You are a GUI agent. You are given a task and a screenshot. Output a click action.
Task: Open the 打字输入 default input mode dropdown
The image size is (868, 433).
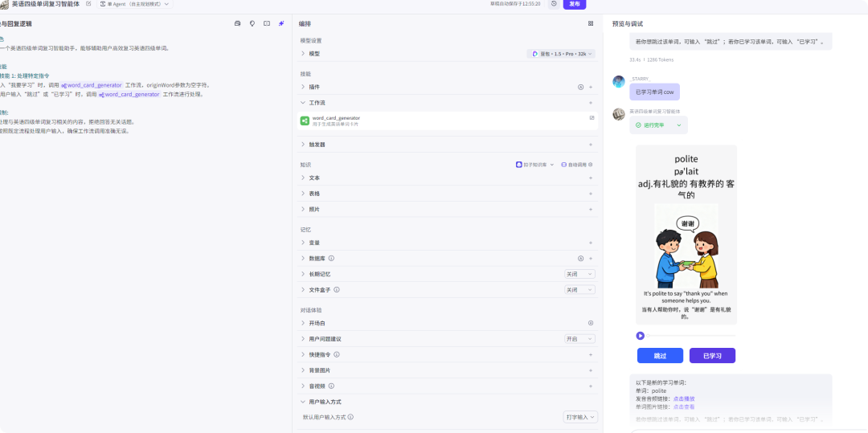click(579, 417)
